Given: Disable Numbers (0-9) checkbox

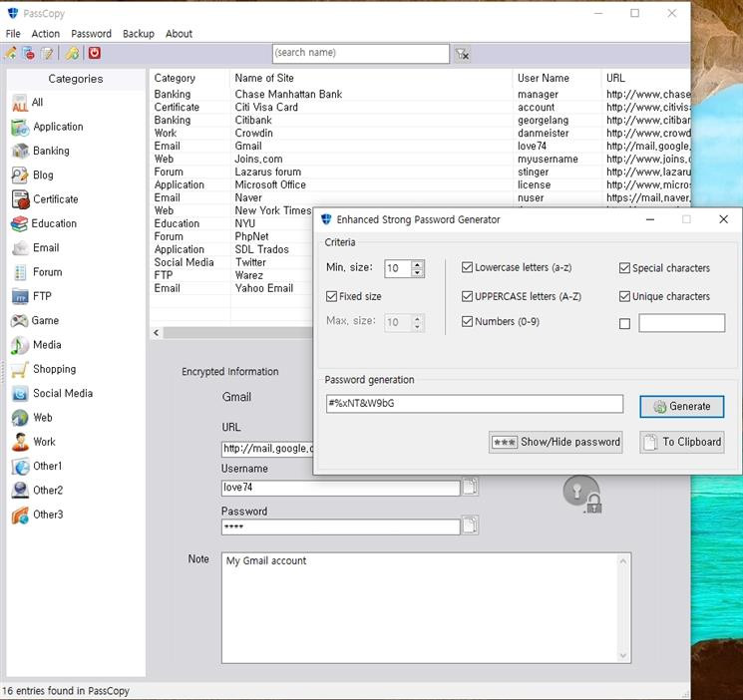Looking at the screenshot, I should point(468,322).
